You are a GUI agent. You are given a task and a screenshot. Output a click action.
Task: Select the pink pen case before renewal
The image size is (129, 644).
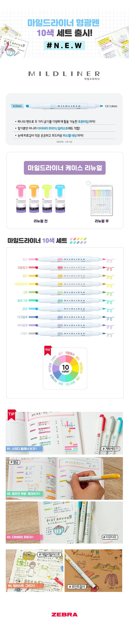pyautogui.click(x=21, y=199)
